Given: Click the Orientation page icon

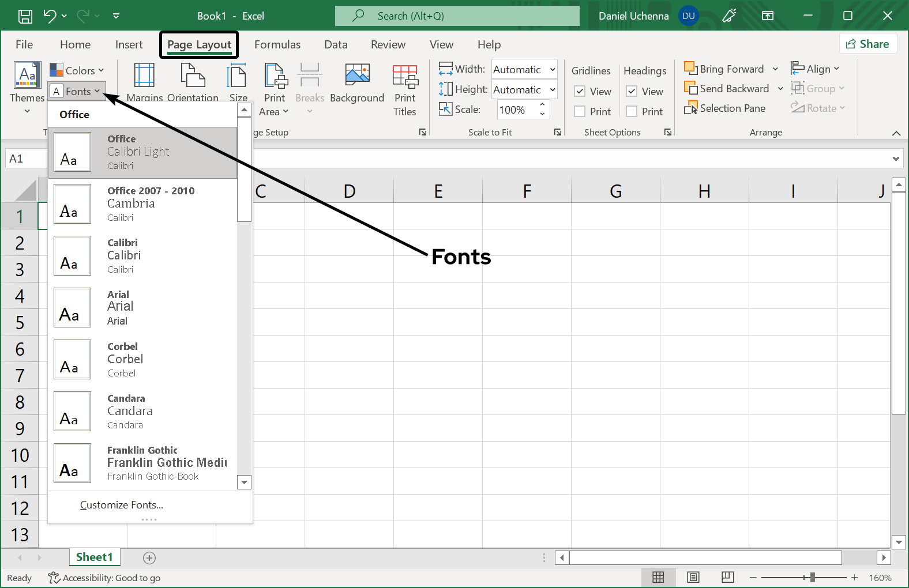Looking at the screenshot, I should (193, 75).
